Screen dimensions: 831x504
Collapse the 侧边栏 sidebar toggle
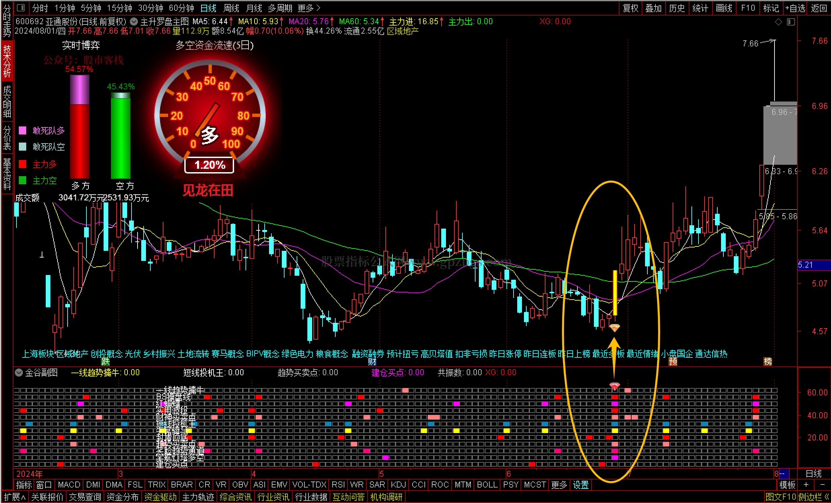pyautogui.click(x=814, y=497)
